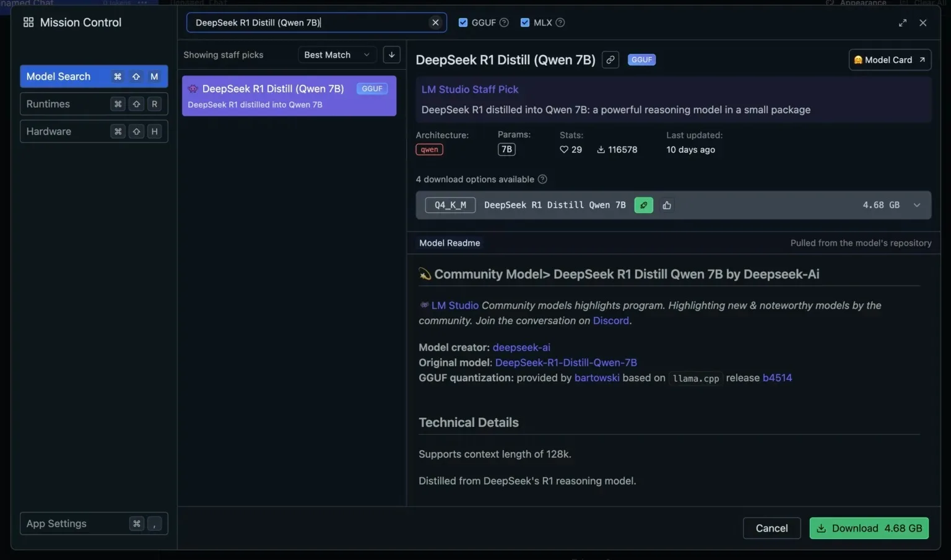951x560 pixels.
Task: Uncheck the GGUF checkbox
Action: pos(462,23)
